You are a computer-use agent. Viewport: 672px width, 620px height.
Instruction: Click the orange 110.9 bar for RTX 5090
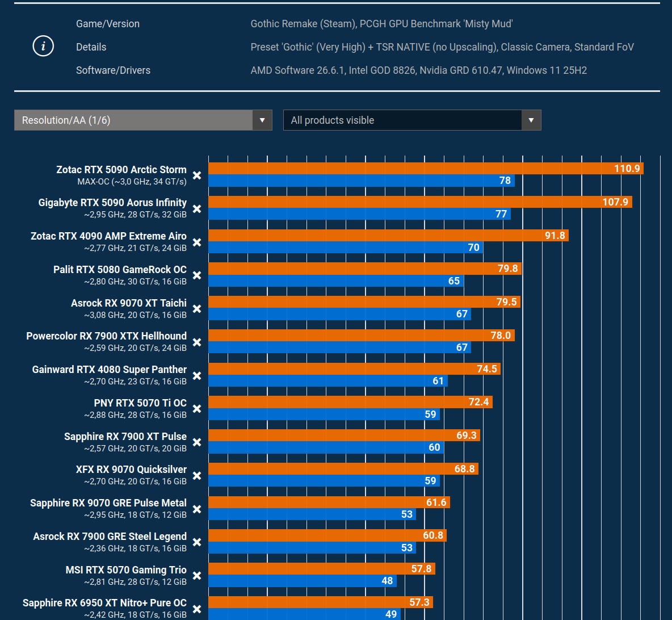(426, 169)
